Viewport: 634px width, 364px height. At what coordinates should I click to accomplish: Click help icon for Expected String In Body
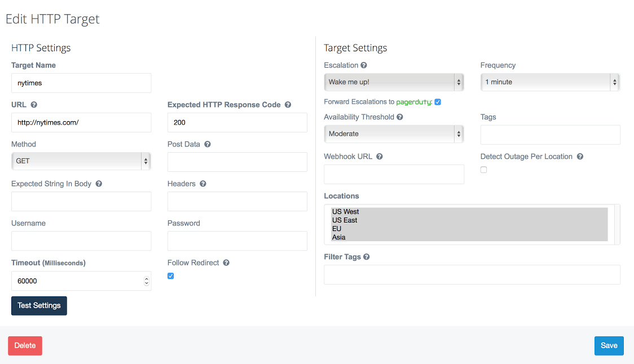[99, 184]
